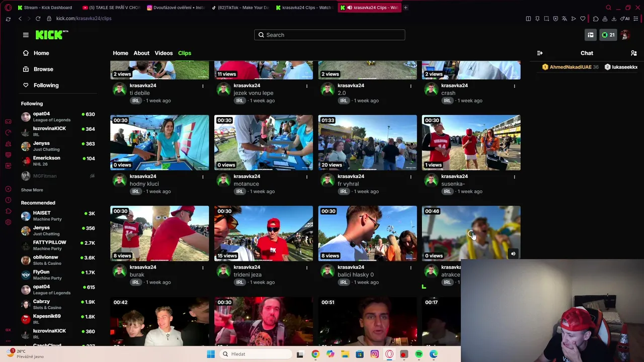Open the browser tab search magnifier
The width and height of the screenshot is (644, 362).
(x=608, y=8)
